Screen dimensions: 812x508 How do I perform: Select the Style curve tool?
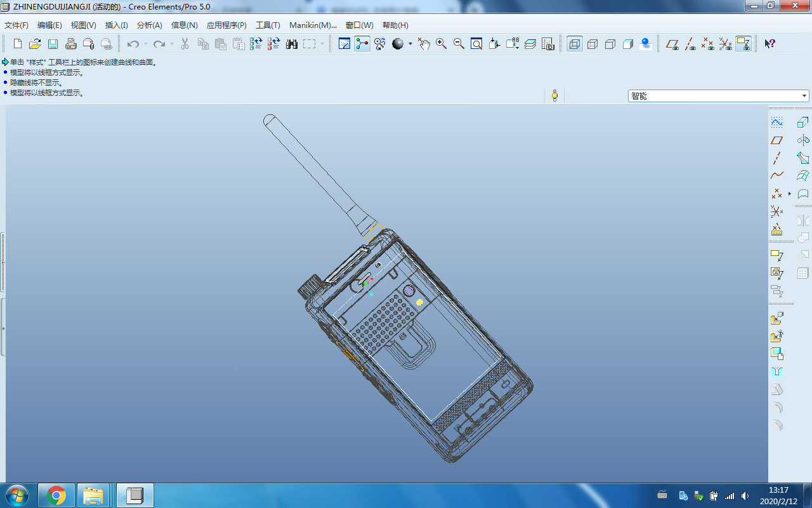[777, 122]
